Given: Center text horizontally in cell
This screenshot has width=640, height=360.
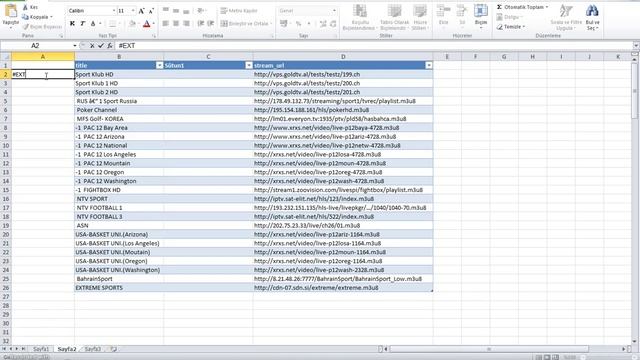Looking at the screenshot, I should [176, 24].
